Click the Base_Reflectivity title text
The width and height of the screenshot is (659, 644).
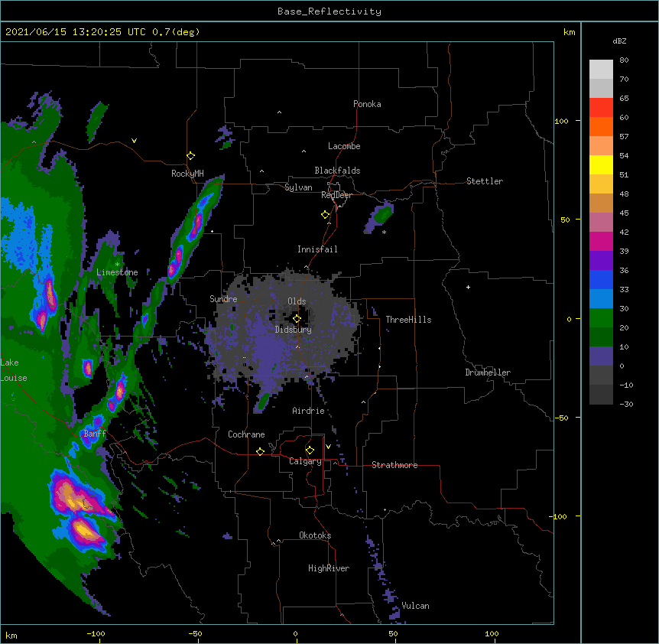329,11
